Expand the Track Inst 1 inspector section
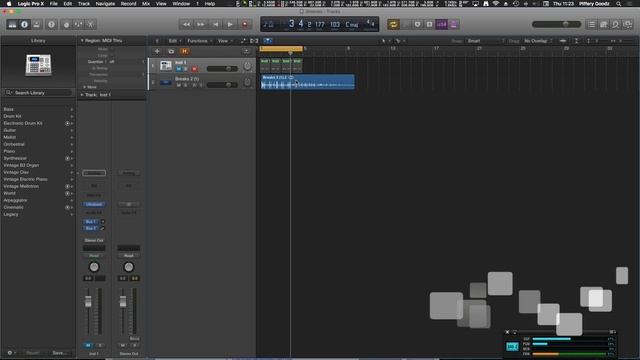This screenshot has height=360, width=640. coord(82,95)
